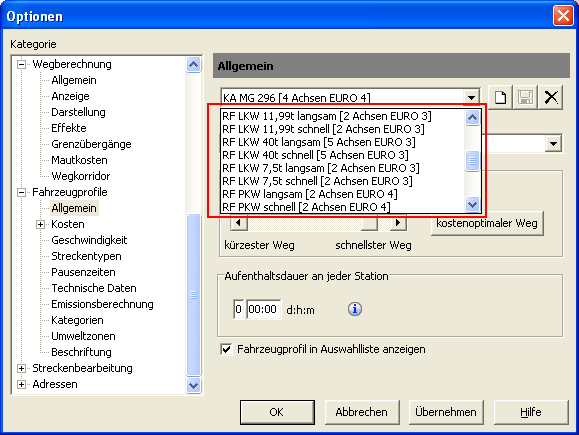
Task: Click category tree scrollbar thumb
Action: (193, 295)
